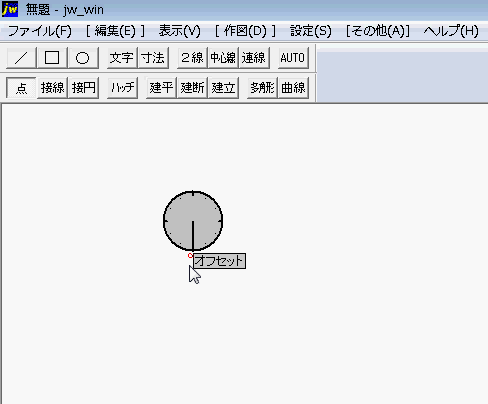Choose the 中心線 center line tool
The image size is (488, 404).
223,58
